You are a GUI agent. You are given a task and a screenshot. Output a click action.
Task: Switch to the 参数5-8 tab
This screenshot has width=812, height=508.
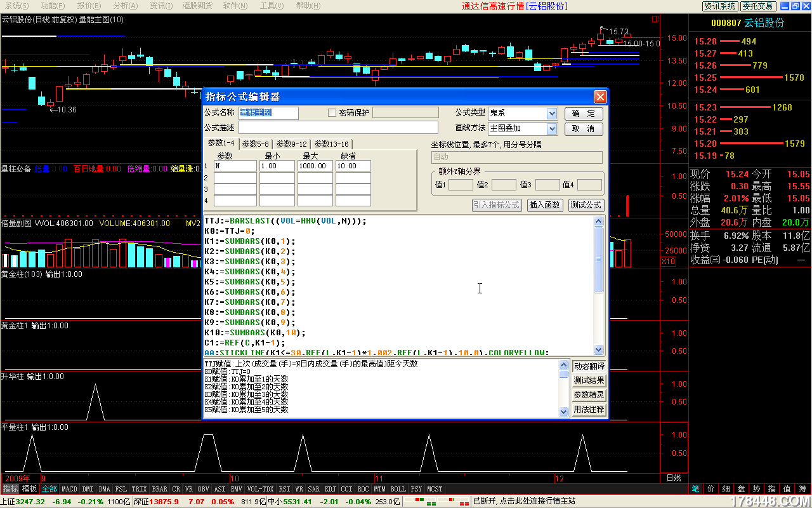click(x=255, y=144)
